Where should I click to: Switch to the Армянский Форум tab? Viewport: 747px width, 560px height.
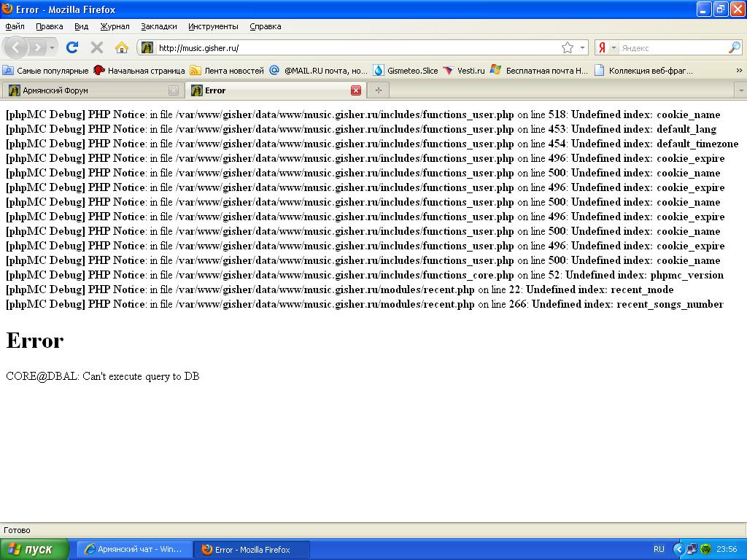pyautogui.click(x=88, y=90)
